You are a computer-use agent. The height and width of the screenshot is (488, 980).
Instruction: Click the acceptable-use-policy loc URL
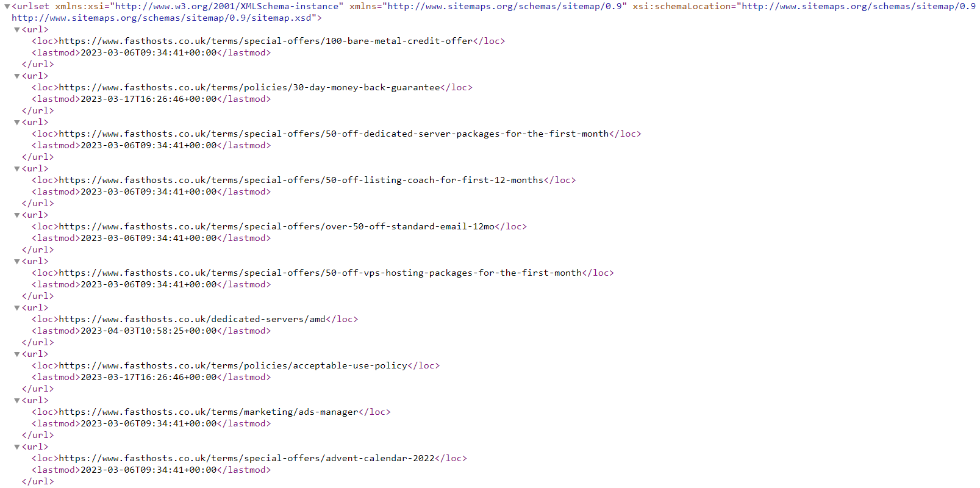click(233, 365)
